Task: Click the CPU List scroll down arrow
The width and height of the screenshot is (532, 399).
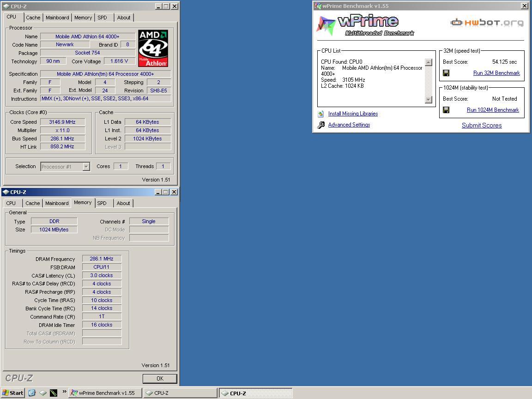Action: pyautogui.click(x=429, y=99)
